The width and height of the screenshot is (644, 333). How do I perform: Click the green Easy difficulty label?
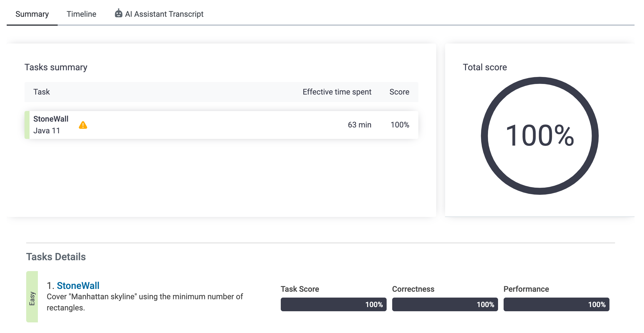32,297
